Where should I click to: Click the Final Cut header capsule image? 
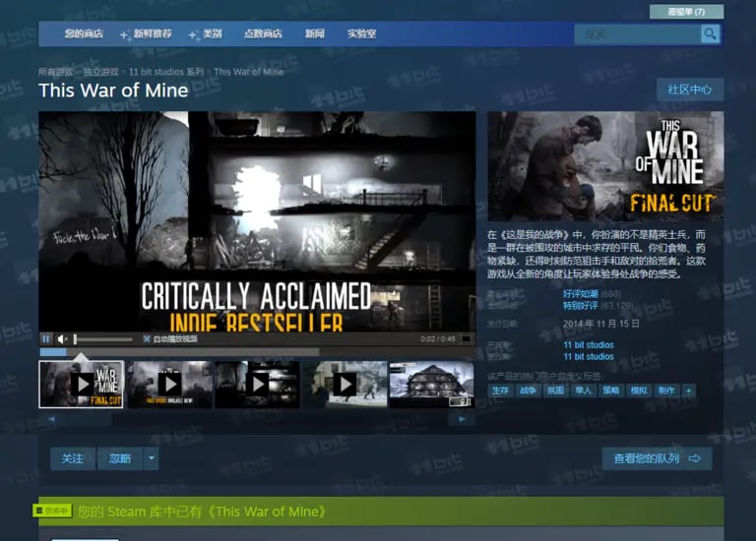coord(605,166)
